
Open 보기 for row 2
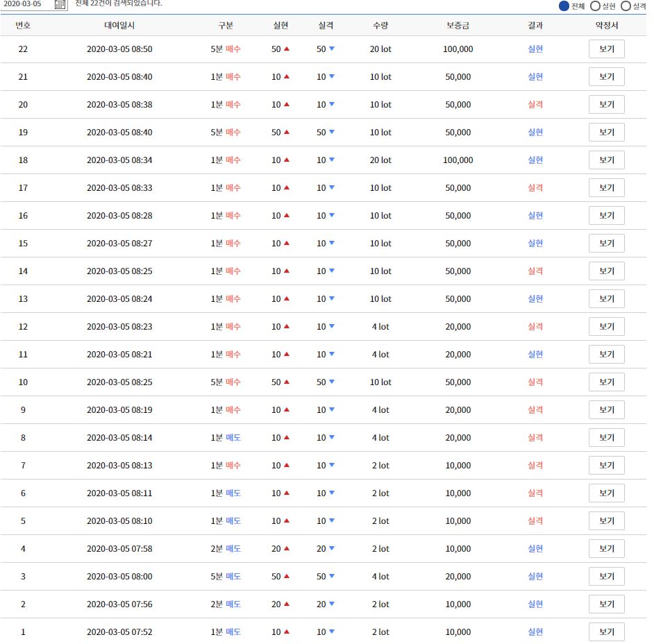(607, 604)
